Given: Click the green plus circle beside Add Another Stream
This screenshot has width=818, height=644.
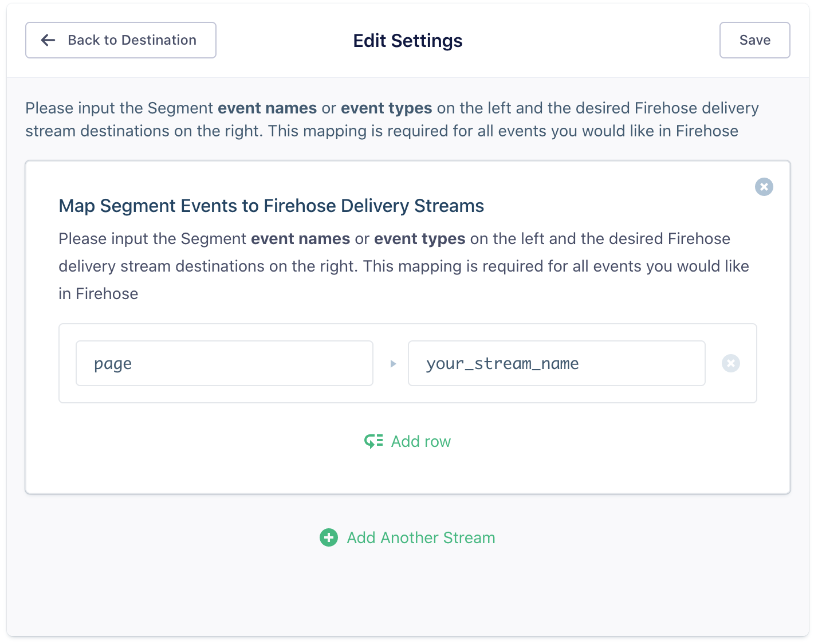Looking at the screenshot, I should point(328,537).
